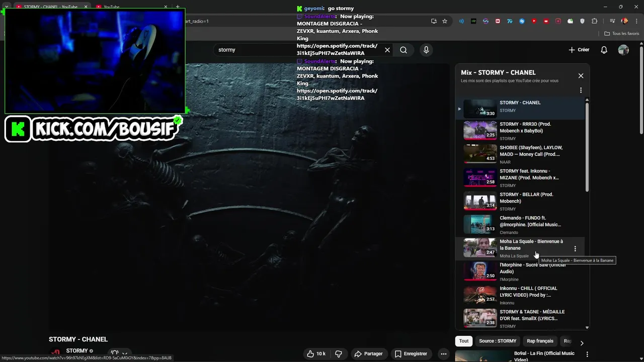Open options for Moha La Squale video
644x362 pixels.
click(x=575, y=249)
